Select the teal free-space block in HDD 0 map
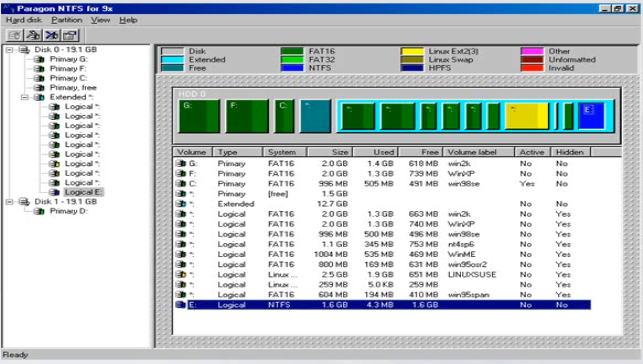Image resolution: width=643 pixels, height=364 pixels. click(x=315, y=116)
